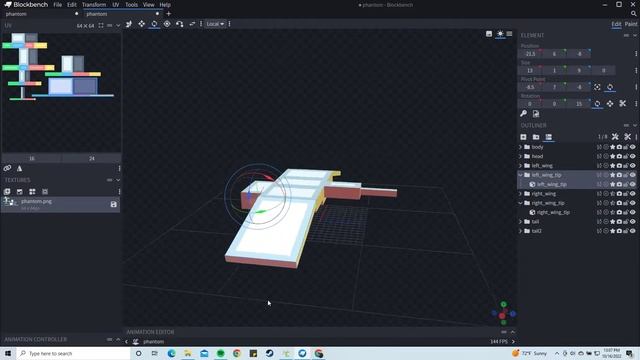Click the Import Texture icon

point(7,191)
